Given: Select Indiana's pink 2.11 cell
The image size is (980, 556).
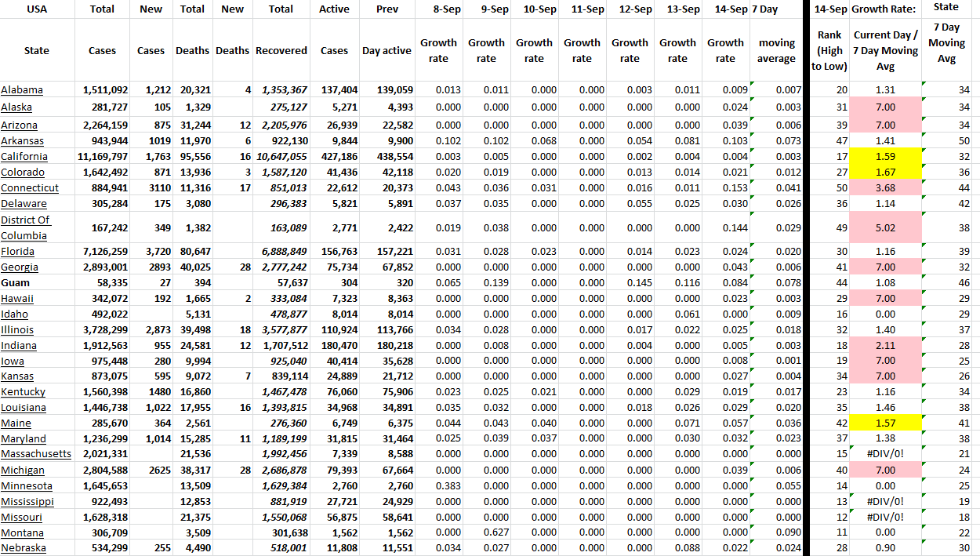Looking at the screenshot, I should click(x=884, y=346).
